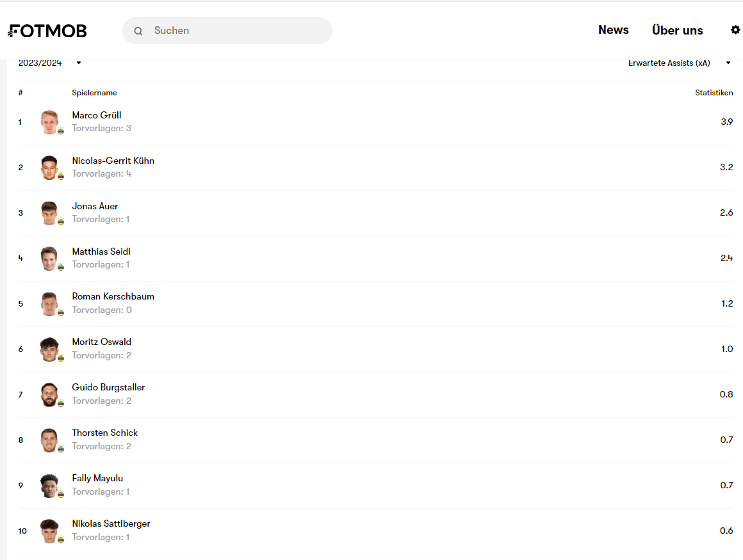Open the News menu item
The image size is (743, 560).
[613, 30]
